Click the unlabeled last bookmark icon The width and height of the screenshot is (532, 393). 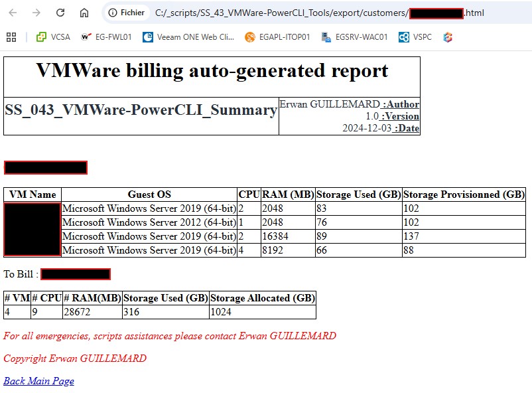pyautogui.click(x=448, y=37)
